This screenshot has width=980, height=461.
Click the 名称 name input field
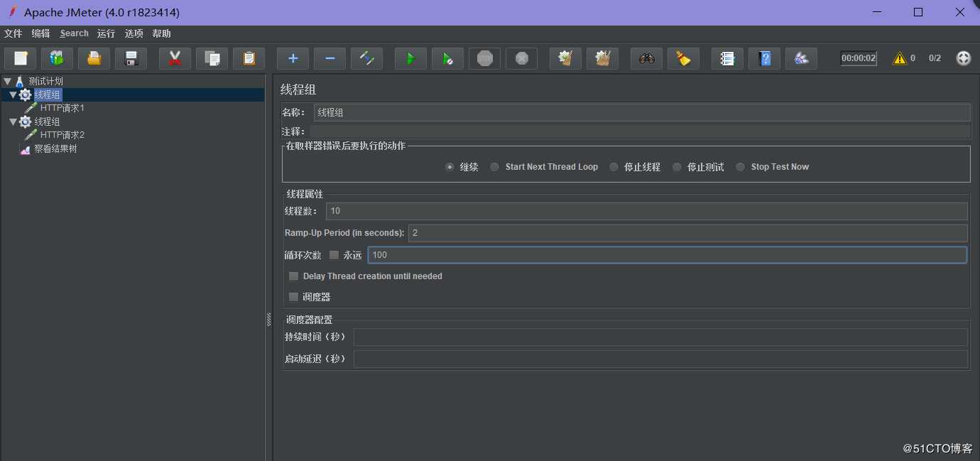[642, 112]
